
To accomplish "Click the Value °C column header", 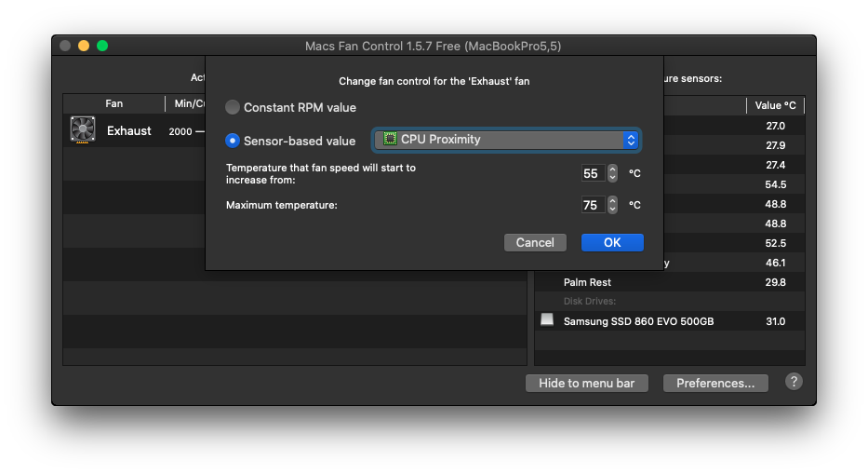I will pyautogui.click(x=775, y=105).
